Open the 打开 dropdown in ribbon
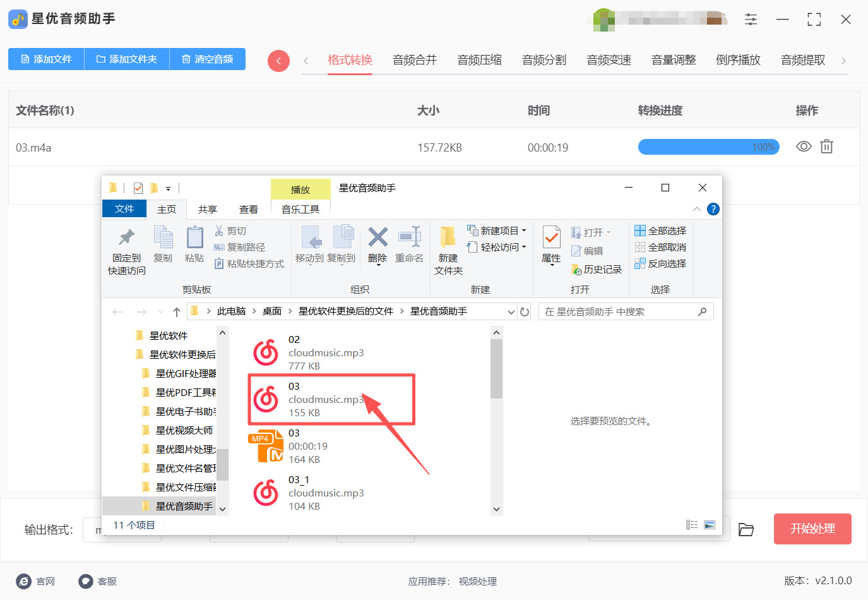 pos(609,233)
